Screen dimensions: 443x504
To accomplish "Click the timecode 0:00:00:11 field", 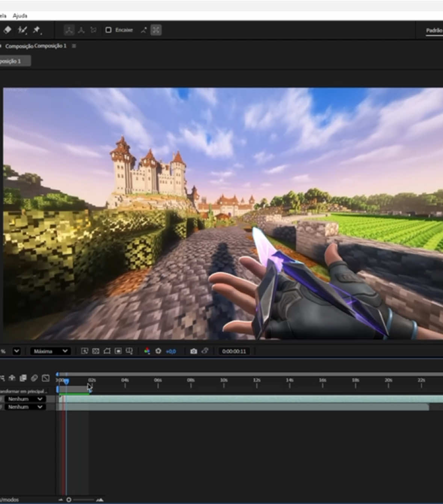I will 234,351.
